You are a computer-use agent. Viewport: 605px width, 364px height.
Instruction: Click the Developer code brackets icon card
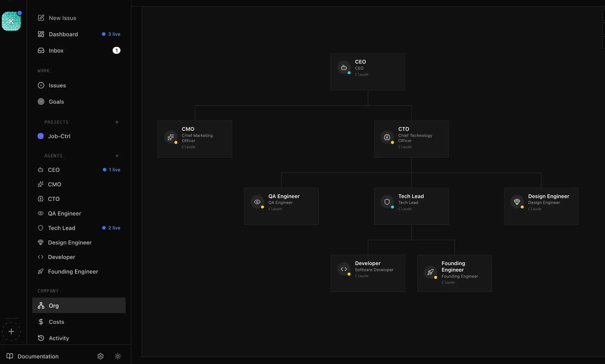[x=344, y=269]
